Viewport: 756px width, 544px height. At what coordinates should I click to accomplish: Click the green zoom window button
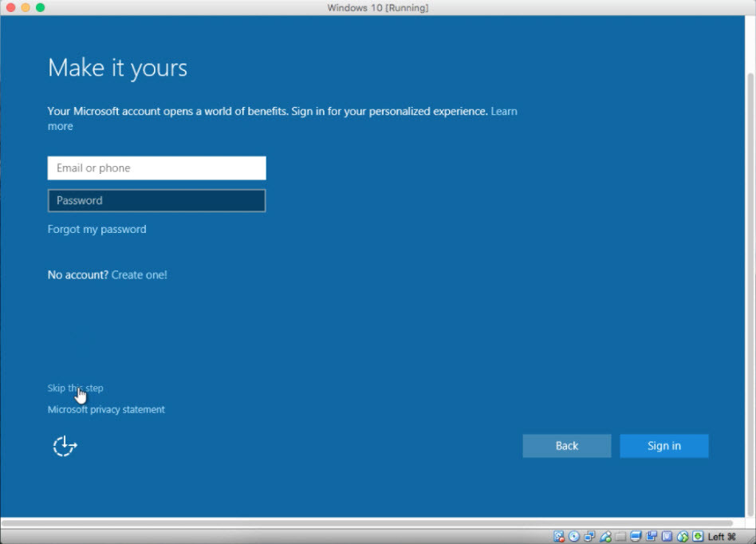click(41, 8)
